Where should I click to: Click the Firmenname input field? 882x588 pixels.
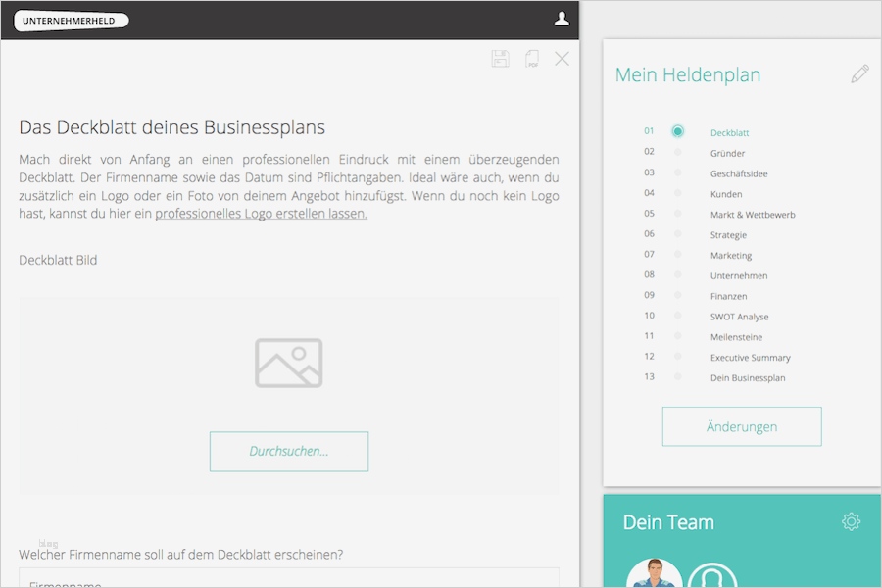coord(289,582)
